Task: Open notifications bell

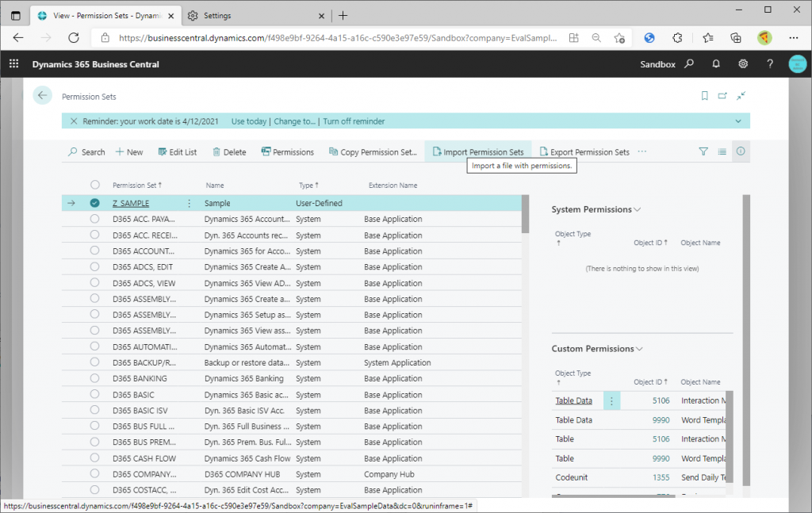Action: click(x=716, y=63)
